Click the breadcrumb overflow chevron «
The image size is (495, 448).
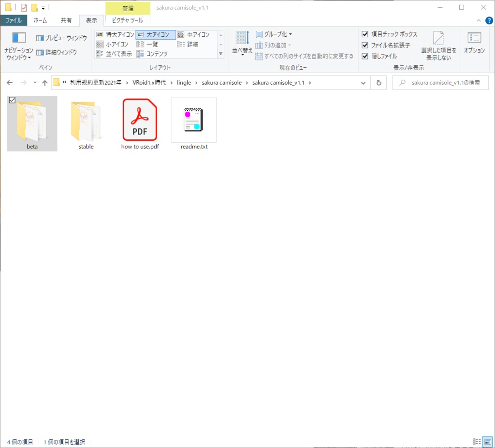[x=64, y=82]
